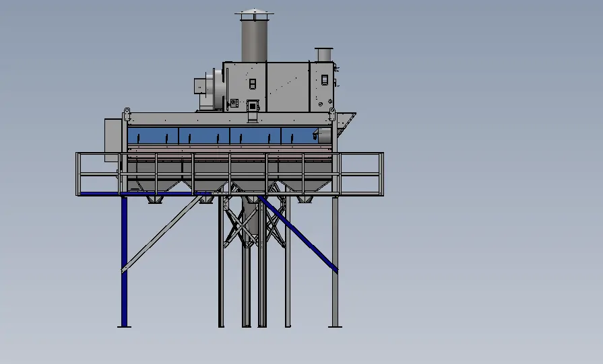This screenshot has width=603, height=364.
Task: Select the rain cap atop the tall stack
Action: [254, 12]
